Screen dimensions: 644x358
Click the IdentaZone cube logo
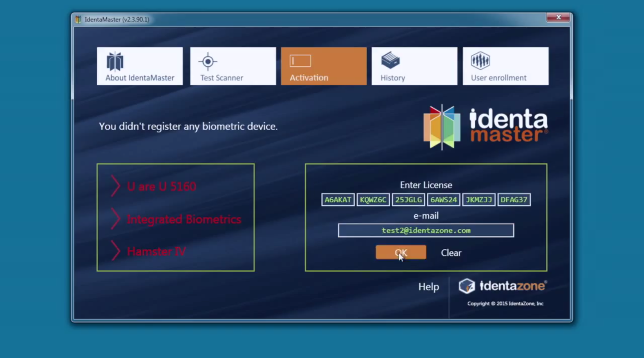click(x=467, y=286)
